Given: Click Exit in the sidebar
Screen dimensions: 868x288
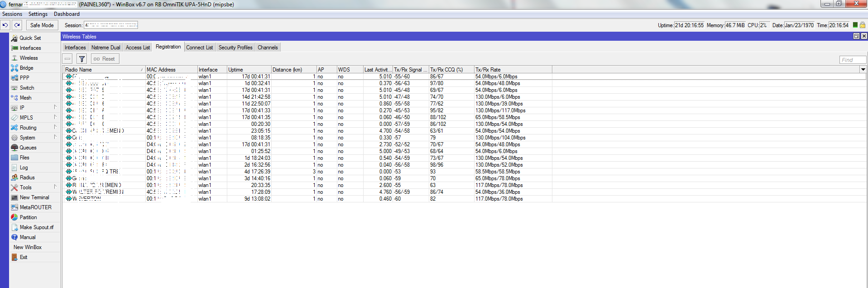Looking at the screenshot, I should pyautogui.click(x=24, y=257).
